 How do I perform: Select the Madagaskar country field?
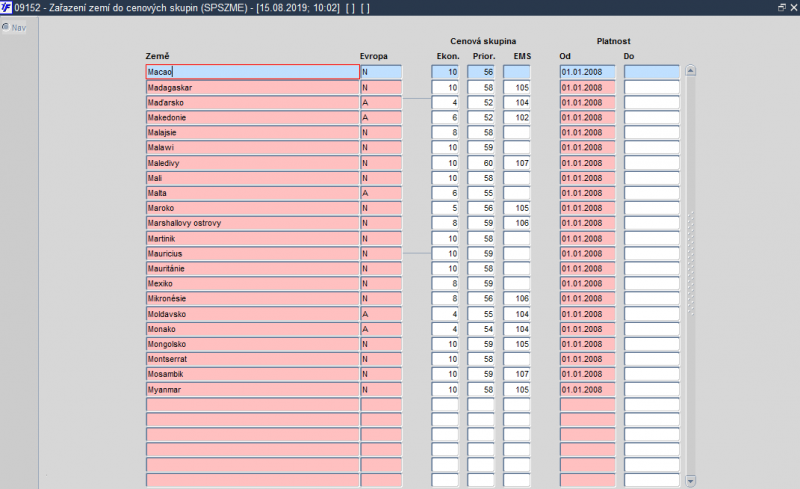point(253,87)
